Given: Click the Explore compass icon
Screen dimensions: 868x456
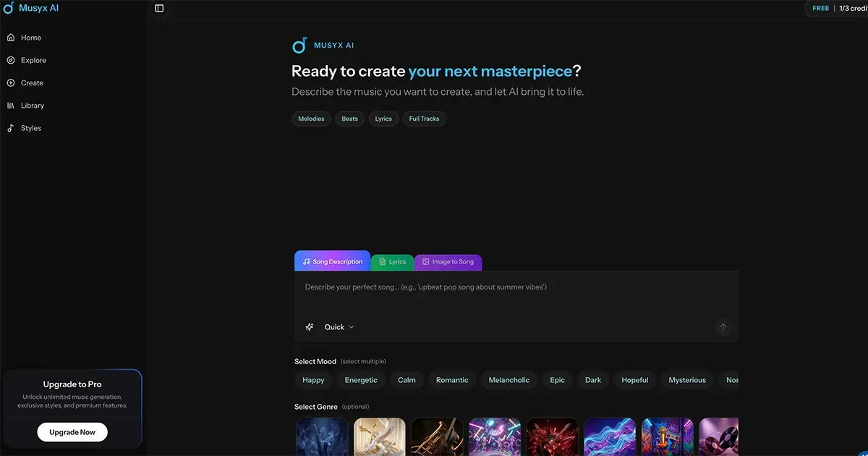Looking at the screenshot, I should 11,60.
